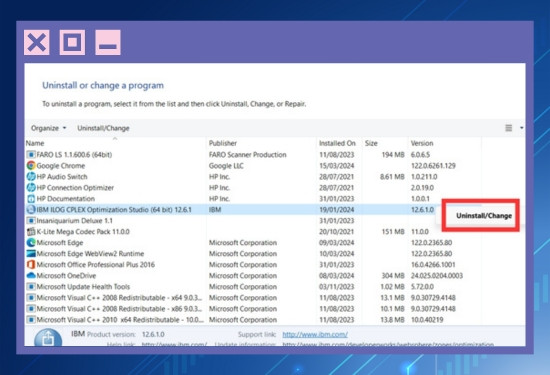Click the HP Documentation icon
This screenshot has height=375, width=550.
[31, 199]
